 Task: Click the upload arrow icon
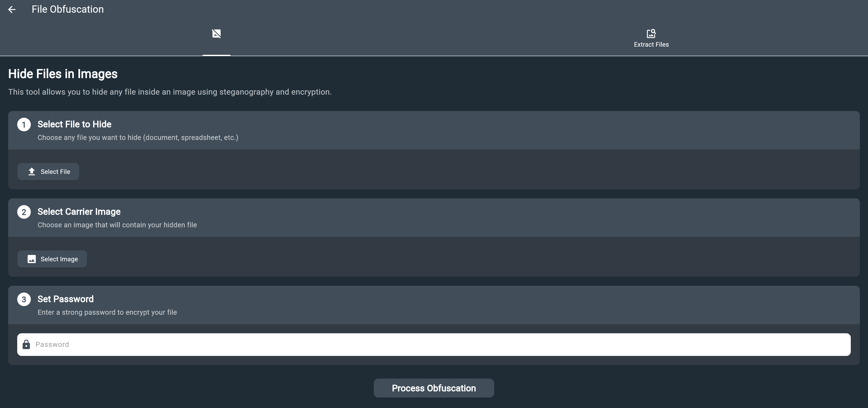(x=32, y=171)
